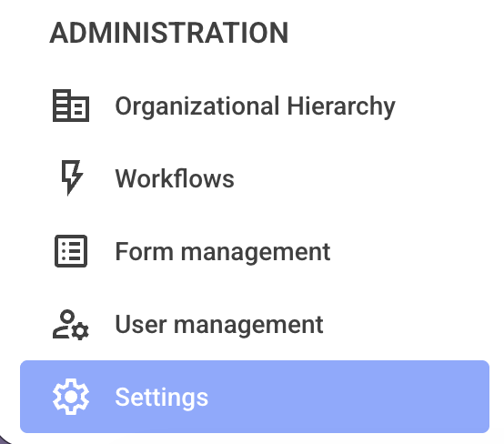Click the "Organizational Hierarchy" text label
This screenshot has height=444, width=504.
click(256, 107)
